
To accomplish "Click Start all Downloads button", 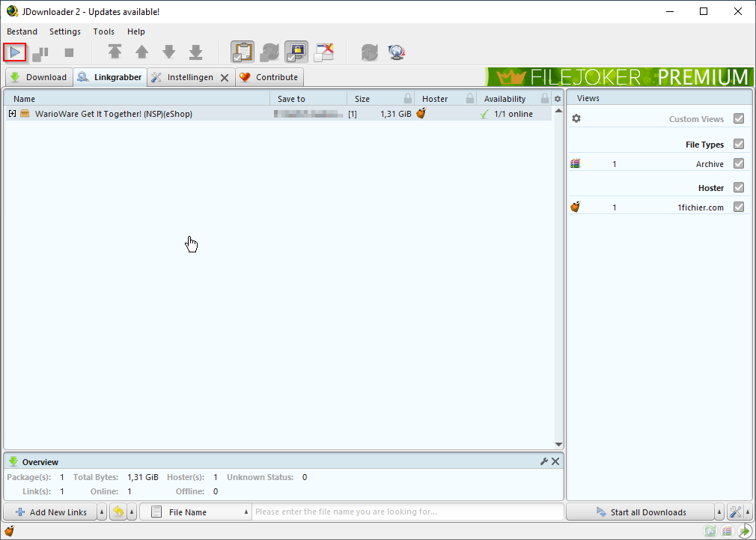I will (640, 512).
